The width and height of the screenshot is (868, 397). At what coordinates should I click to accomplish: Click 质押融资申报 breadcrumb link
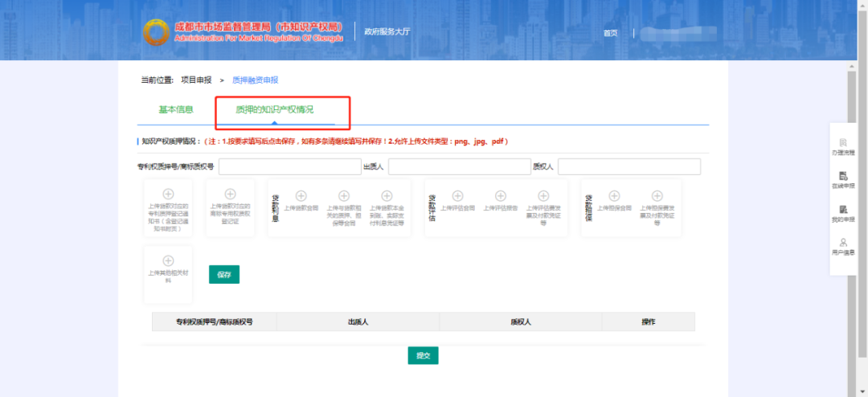(256, 80)
